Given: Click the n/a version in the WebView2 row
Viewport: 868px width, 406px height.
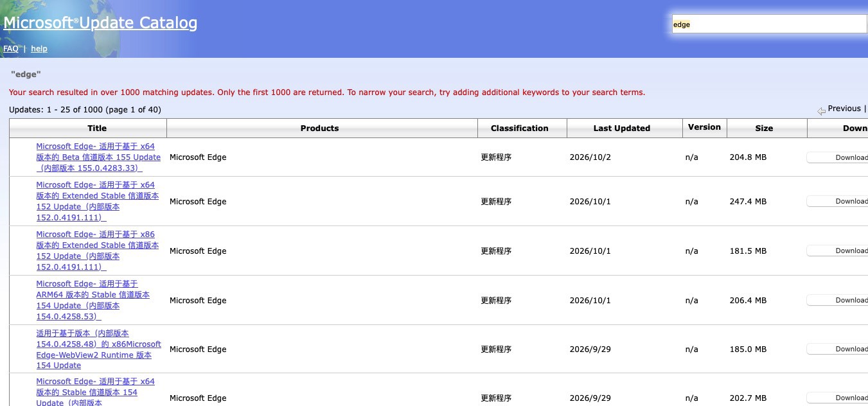Looking at the screenshot, I should (x=692, y=349).
